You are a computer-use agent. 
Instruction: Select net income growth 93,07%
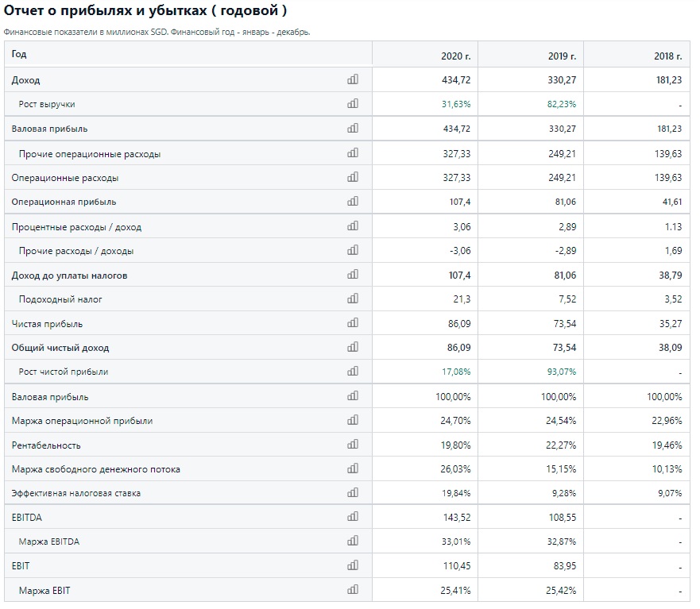click(x=562, y=372)
